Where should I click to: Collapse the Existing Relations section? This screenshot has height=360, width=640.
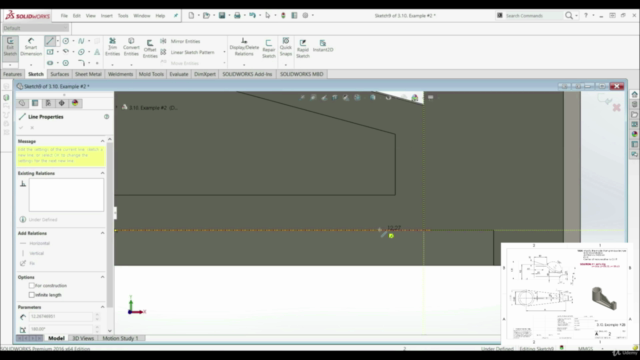pyautogui.click(x=102, y=173)
